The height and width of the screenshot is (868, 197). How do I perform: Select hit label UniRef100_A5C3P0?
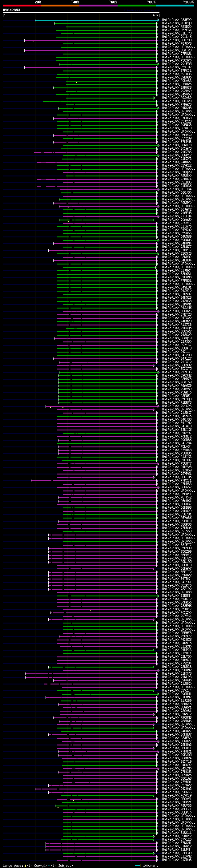[x=177, y=61]
